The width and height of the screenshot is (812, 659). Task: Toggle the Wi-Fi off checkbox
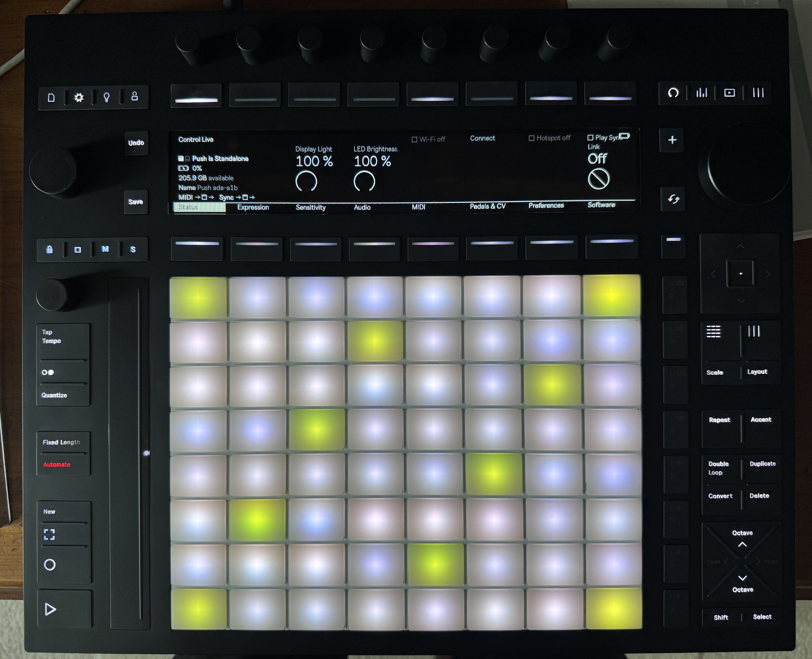coord(414,140)
